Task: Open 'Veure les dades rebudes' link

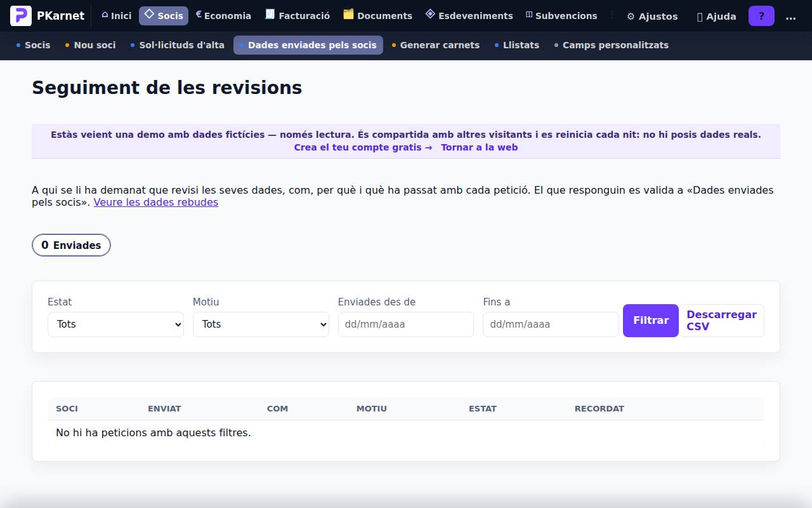Action: 156,202
